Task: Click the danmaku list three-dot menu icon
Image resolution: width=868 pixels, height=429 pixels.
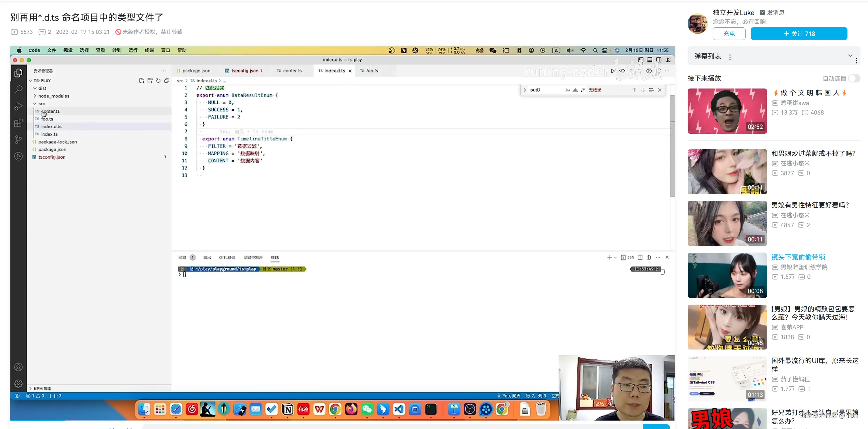Action: 730,57
